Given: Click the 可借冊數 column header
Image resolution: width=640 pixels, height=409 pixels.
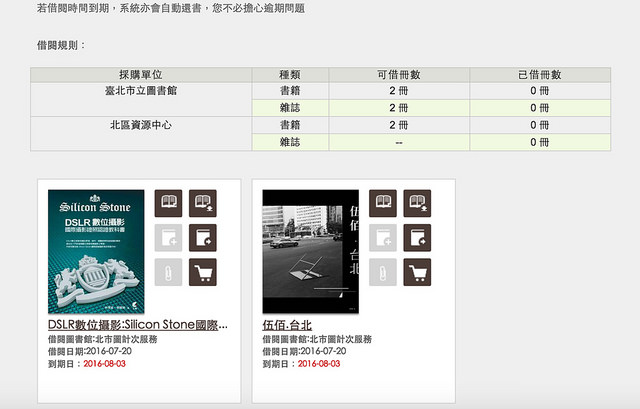Looking at the screenshot, I should (x=398, y=75).
